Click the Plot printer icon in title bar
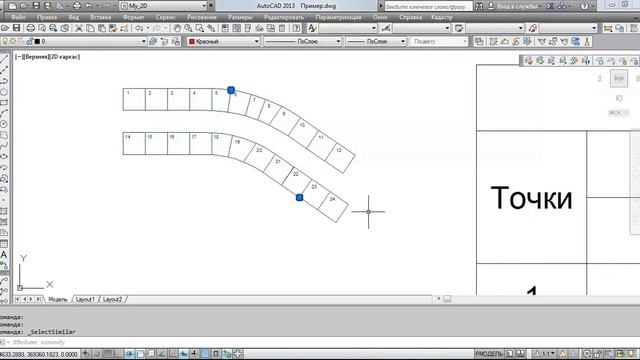This screenshot has height=360, width=640. pyautogui.click(x=77, y=6)
